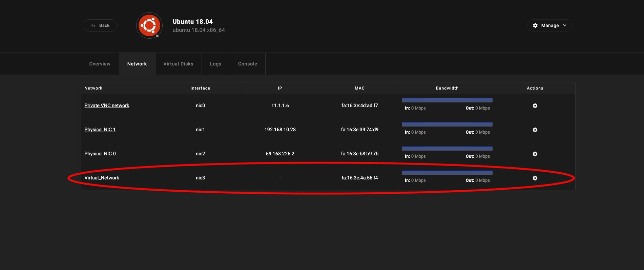Open the Private VNC network link

pos(107,105)
